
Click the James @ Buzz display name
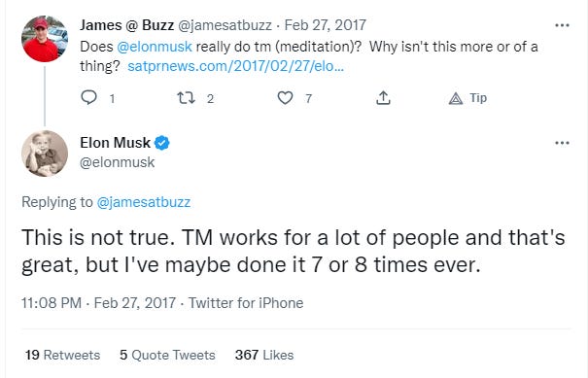[126, 25]
